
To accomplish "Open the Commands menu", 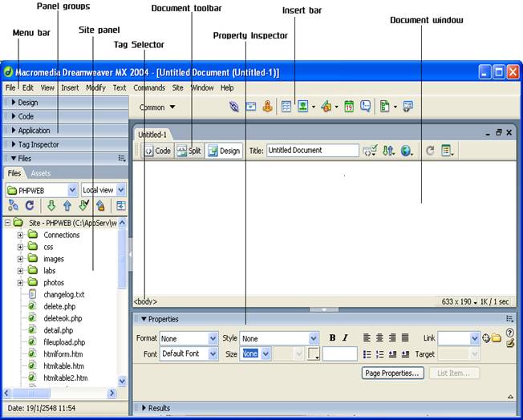I will point(149,88).
